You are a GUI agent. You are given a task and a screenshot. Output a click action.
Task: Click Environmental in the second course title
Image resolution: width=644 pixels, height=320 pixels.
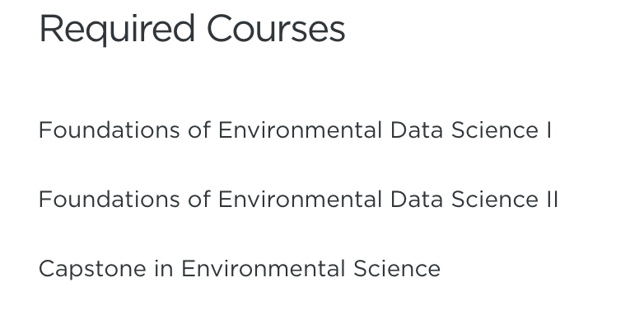click(300, 200)
